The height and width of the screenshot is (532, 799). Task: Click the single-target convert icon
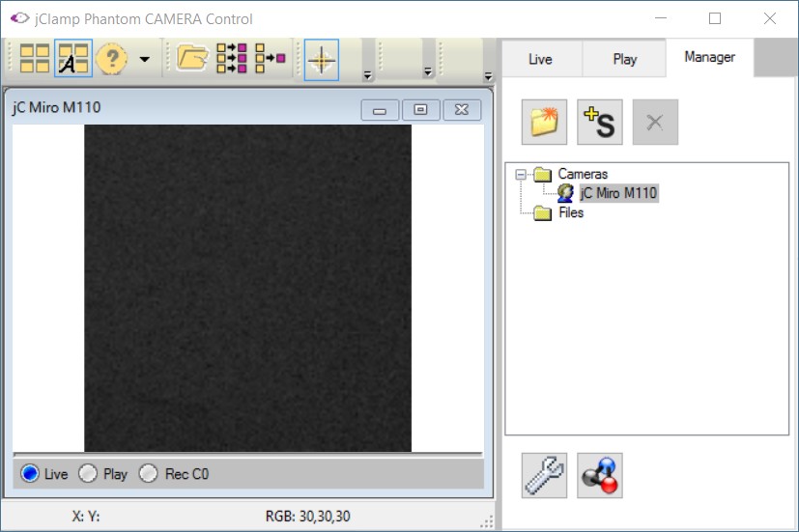tap(271, 59)
